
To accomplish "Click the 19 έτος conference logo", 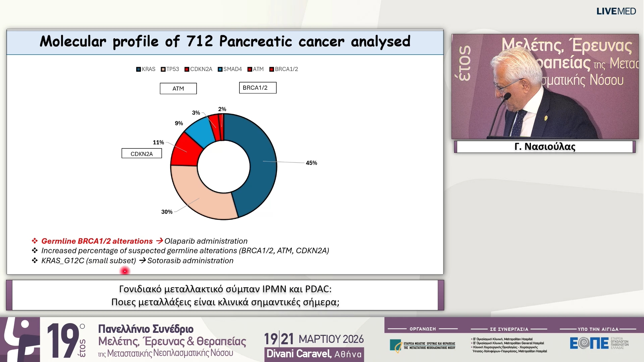I will pos(65,340).
